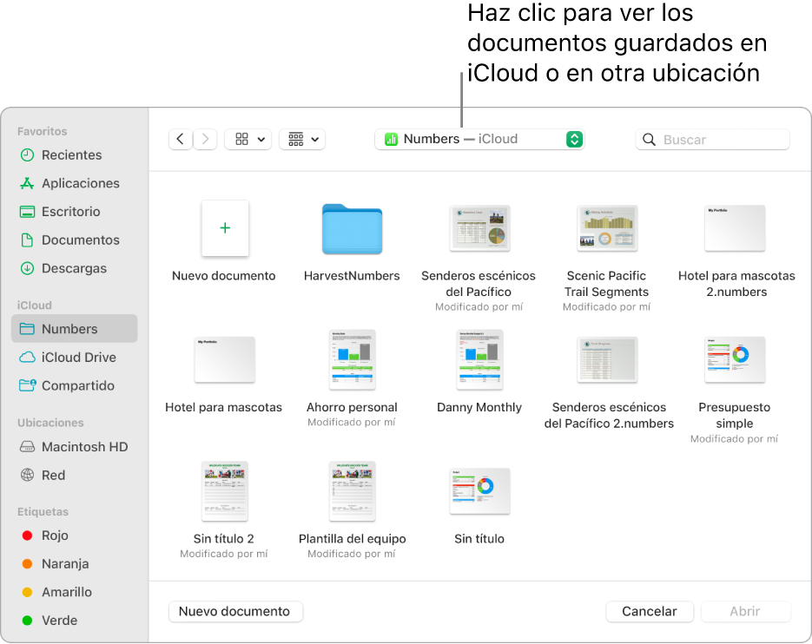Click the iCloud Drive cloud icon
Image resolution: width=812 pixels, height=644 pixels.
(27, 358)
